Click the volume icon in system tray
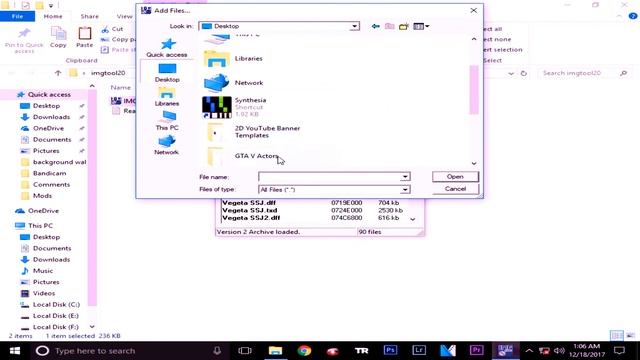Image resolution: width=640 pixels, height=360 pixels. (x=559, y=351)
